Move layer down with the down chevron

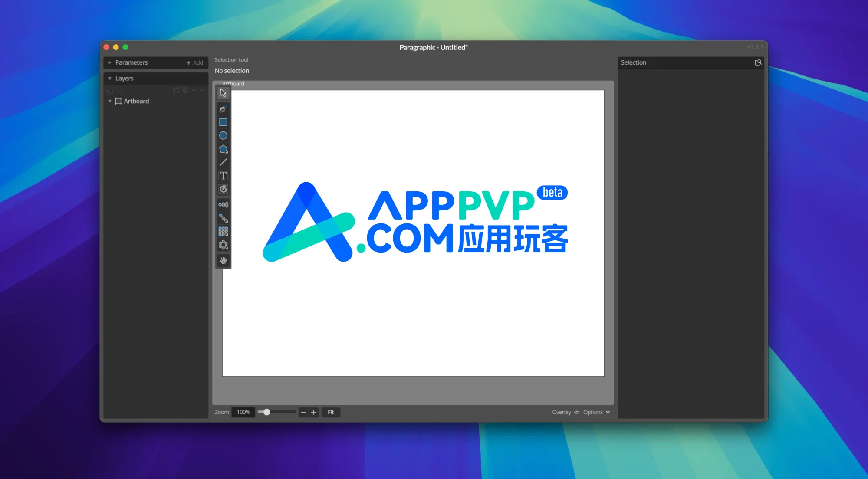(x=202, y=90)
